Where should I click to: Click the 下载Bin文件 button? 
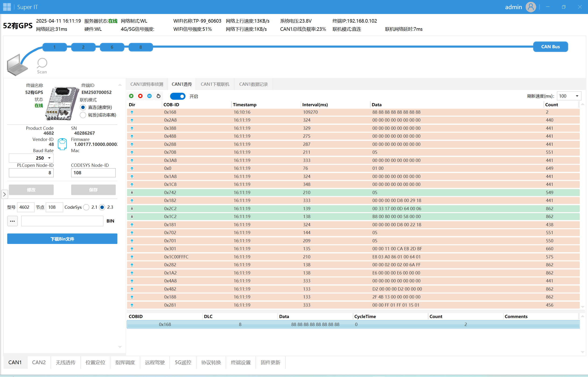[62, 239]
